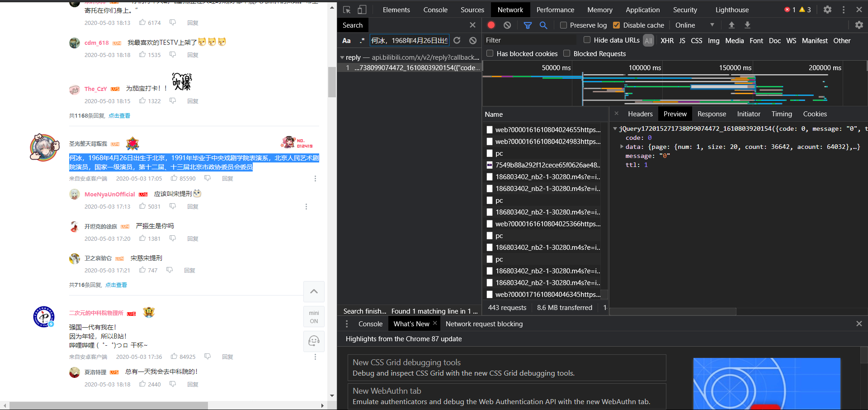The height and width of the screenshot is (410, 868).
Task: Enable the Preserve log checkbox
Action: pos(563,25)
